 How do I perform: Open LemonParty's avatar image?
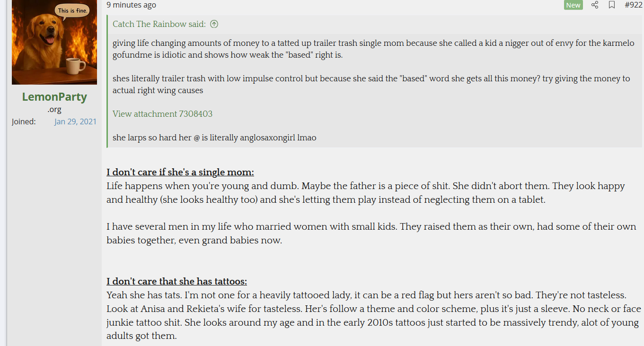[x=54, y=42]
